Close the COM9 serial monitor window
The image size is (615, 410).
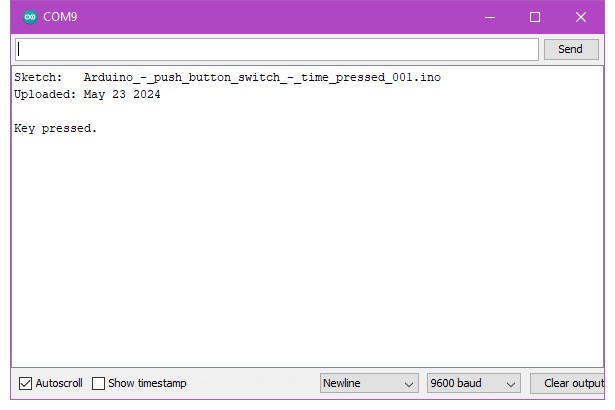(581, 17)
